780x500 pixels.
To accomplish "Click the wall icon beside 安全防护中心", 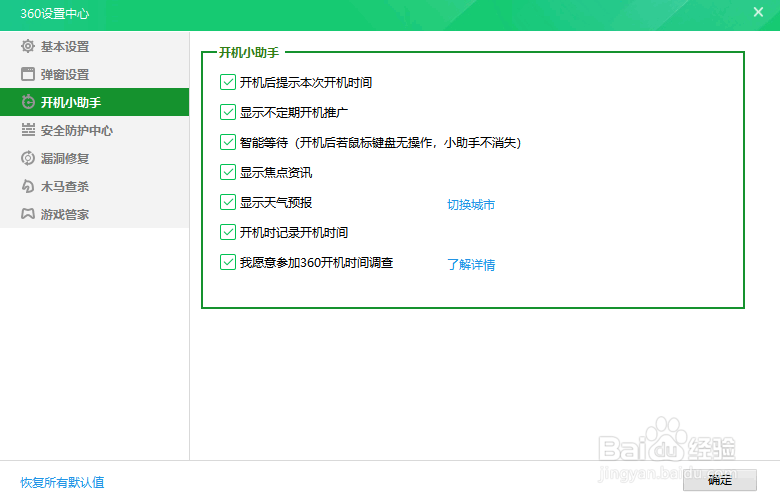I will coord(28,130).
